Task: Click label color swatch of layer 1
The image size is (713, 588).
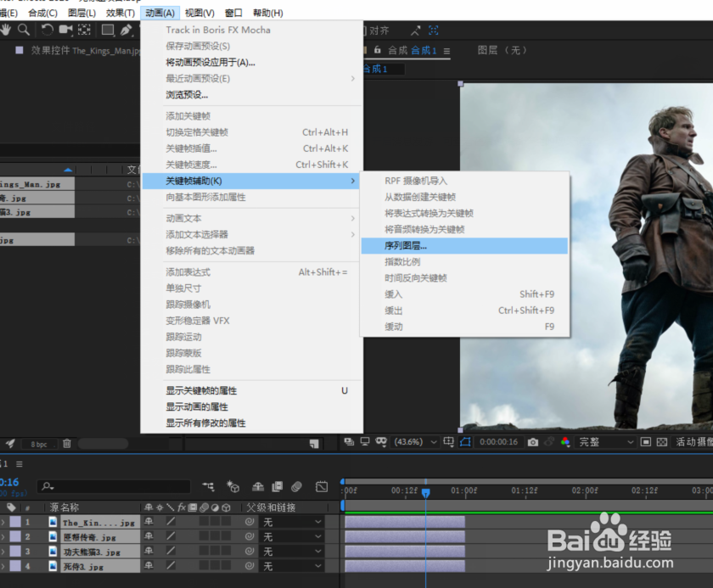Action: pos(15,522)
